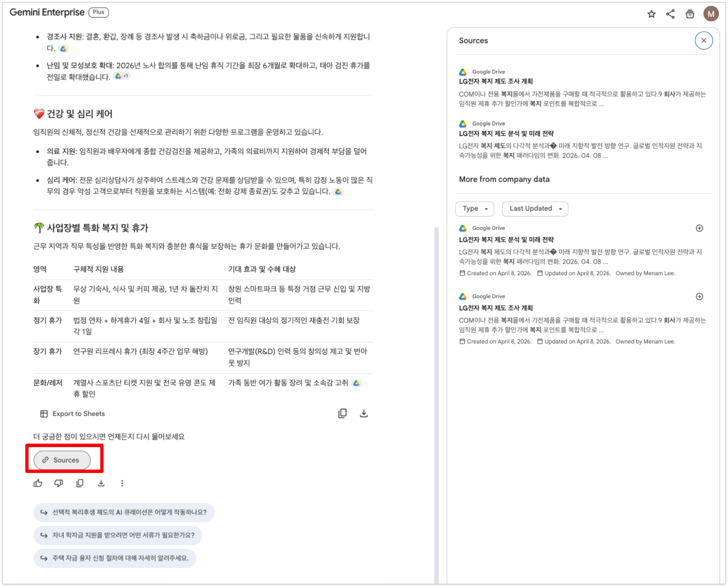Screen dimensions: 728x587
Task: Copy the full response
Action: tap(80, 483)
